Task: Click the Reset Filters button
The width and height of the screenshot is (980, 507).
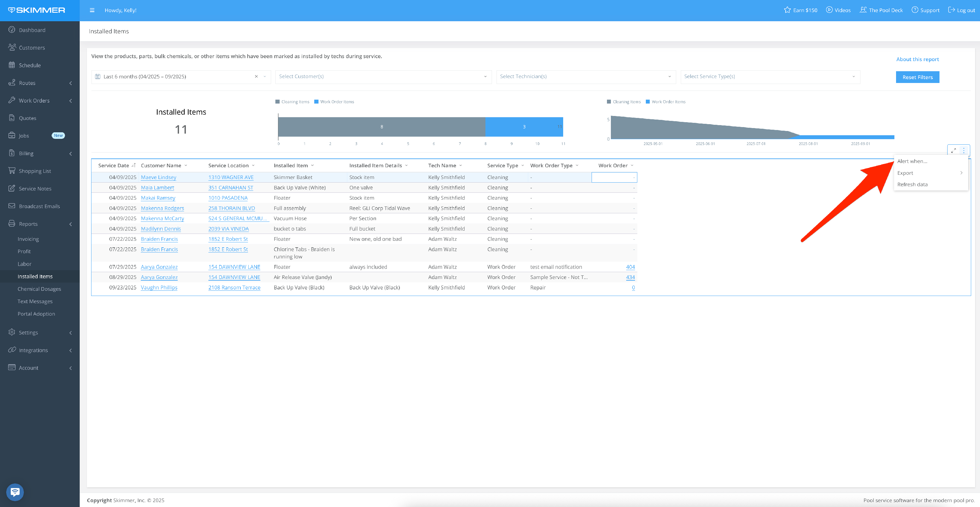Action: point(917,77)
